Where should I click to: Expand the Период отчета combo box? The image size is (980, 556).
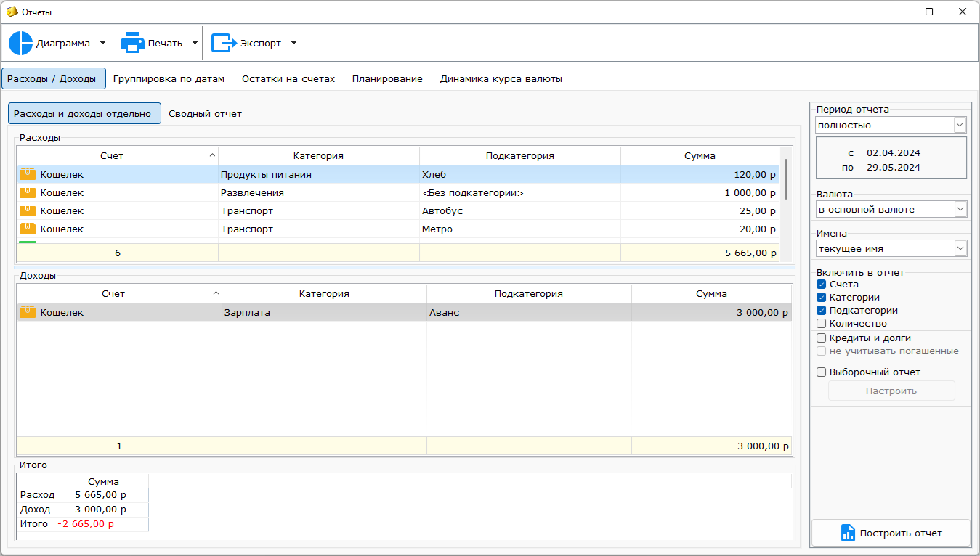(960, 125)
